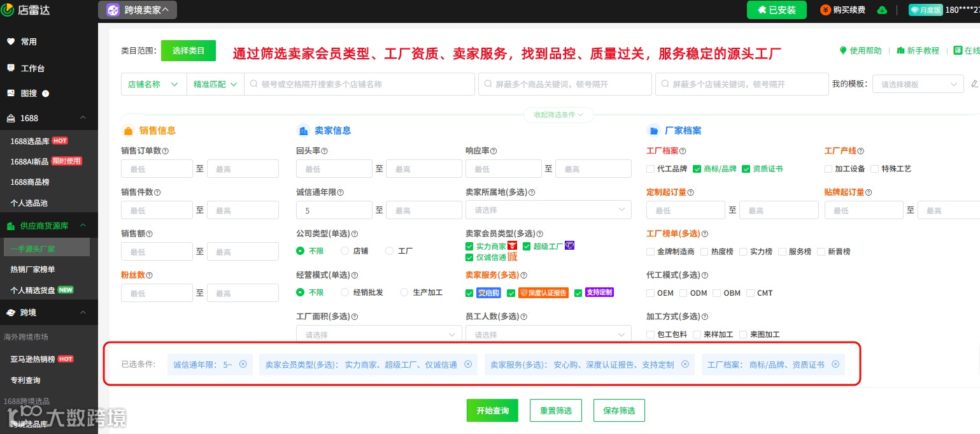Screen dimensions: 980x434
Task: Uncheck the 超级工厂 checkbox
Action: click(527, 246)
